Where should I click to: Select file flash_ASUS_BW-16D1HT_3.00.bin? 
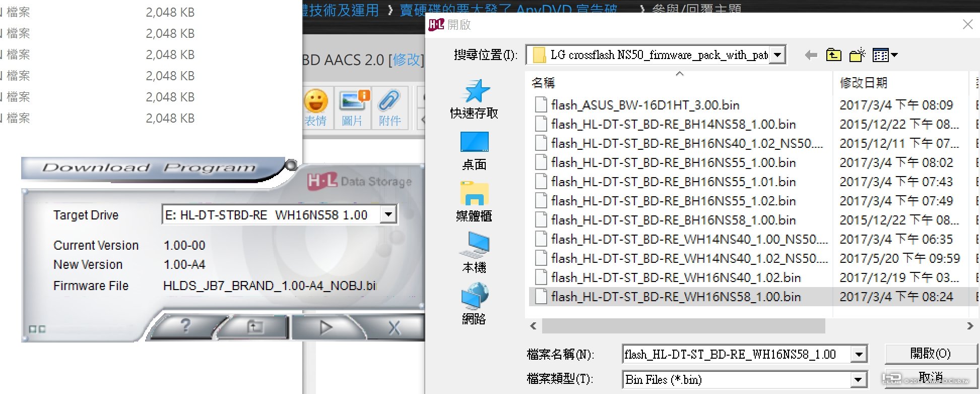click(645, 105)
